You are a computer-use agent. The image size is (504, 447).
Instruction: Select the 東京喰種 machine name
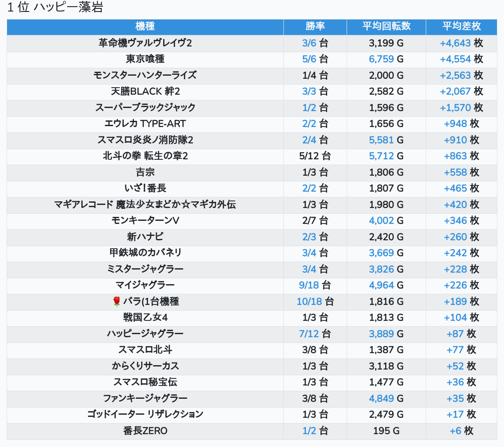(145, 59)
